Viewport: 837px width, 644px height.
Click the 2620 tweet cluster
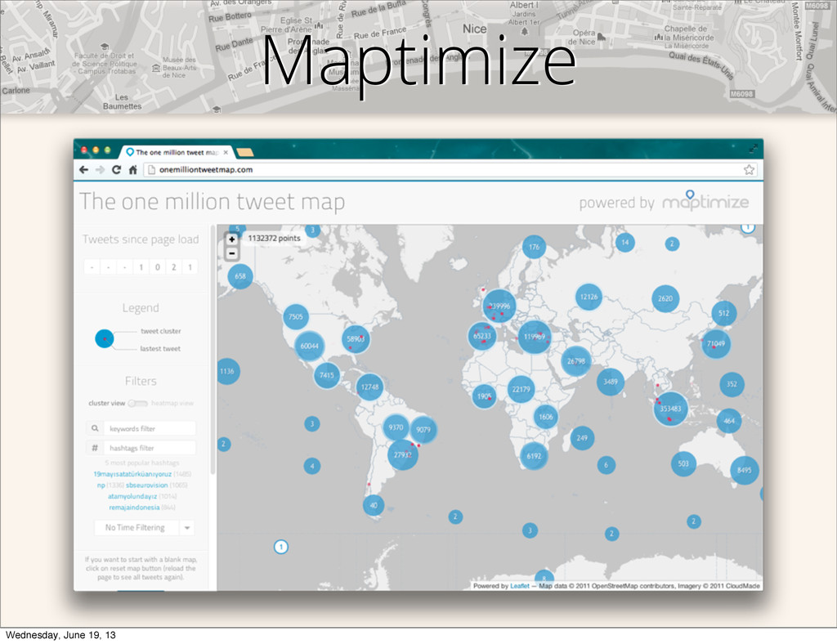pos(665,298)
